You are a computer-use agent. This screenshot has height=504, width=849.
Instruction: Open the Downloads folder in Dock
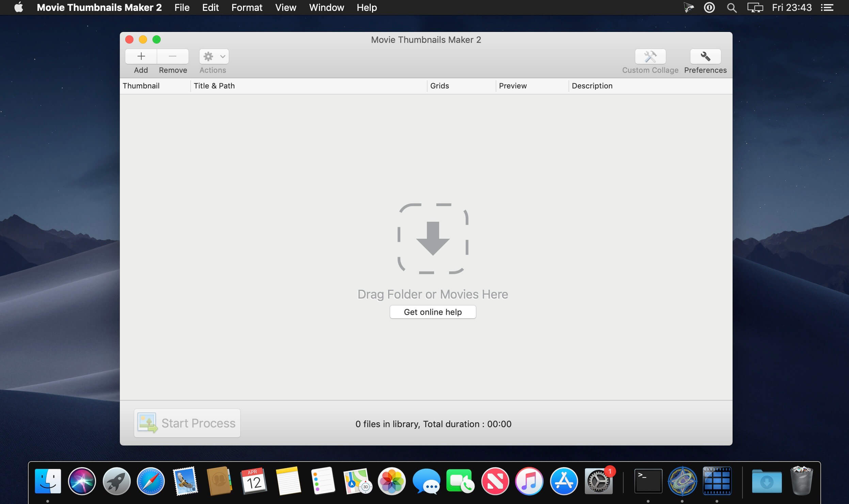767,481
